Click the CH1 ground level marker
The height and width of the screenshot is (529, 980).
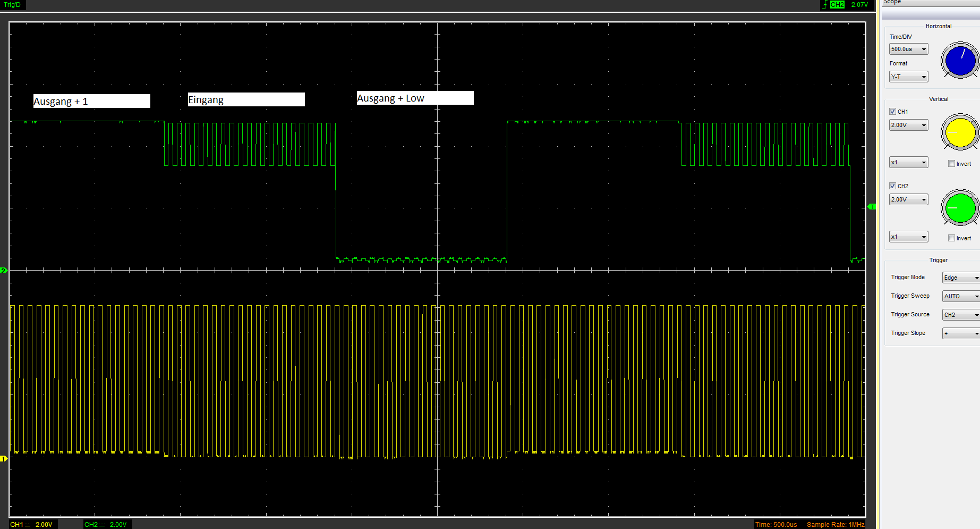[x=4, y=458]
